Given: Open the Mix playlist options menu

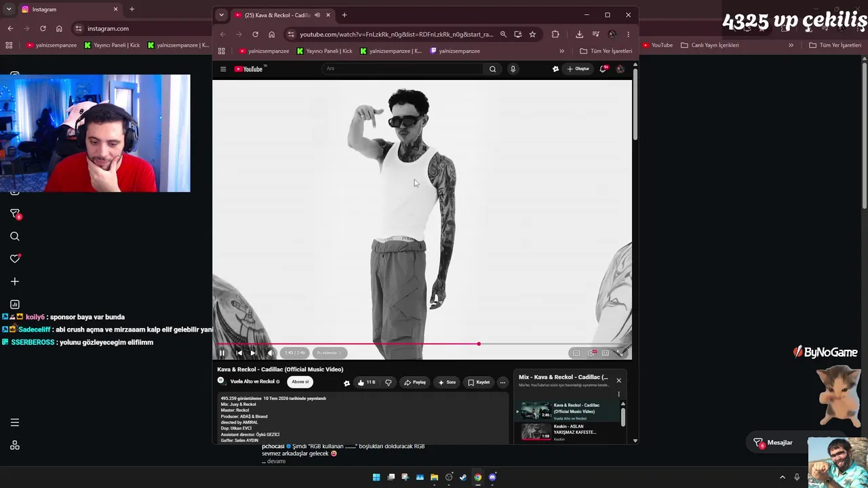Looking at the screenshot, I should click(618, 394).
